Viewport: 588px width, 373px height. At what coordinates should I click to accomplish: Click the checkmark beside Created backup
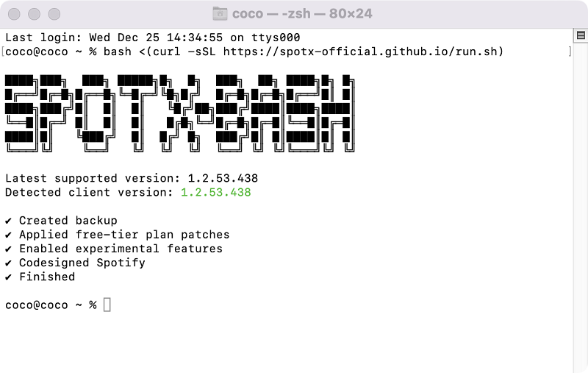[x=9, y=221]
